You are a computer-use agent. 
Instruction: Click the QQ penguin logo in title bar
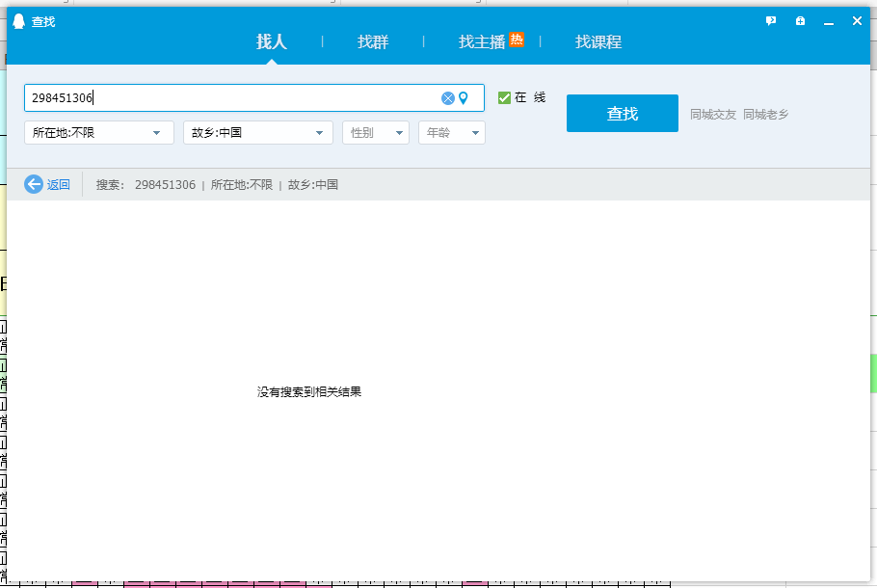(18, 21)
